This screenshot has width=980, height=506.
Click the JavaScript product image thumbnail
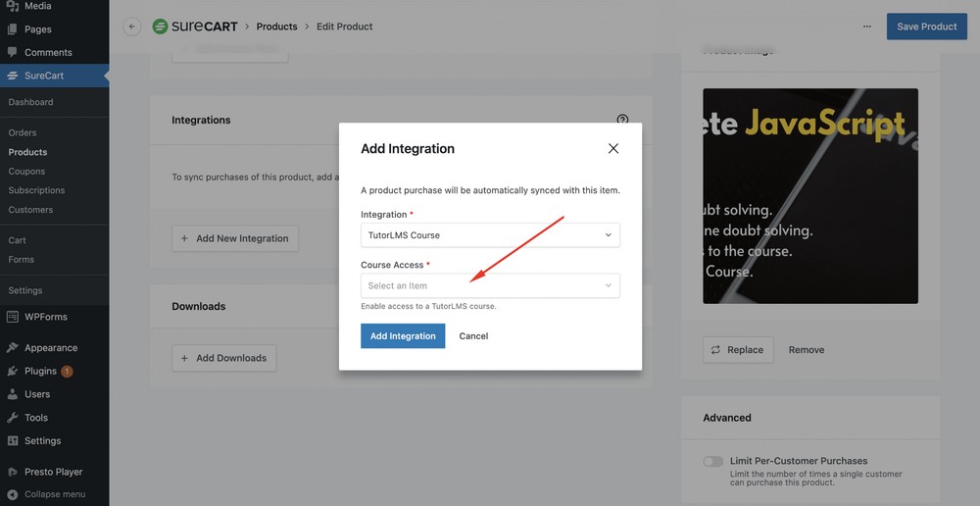tap(810, 196)
